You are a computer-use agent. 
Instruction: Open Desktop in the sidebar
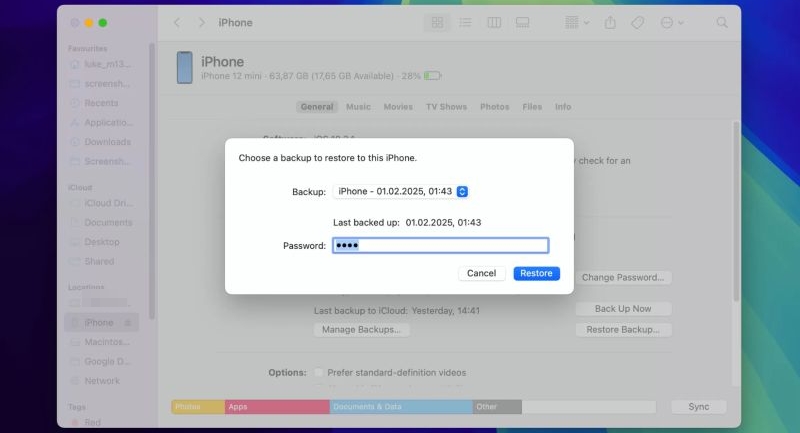pyautogui.click(x=101, y=242)
